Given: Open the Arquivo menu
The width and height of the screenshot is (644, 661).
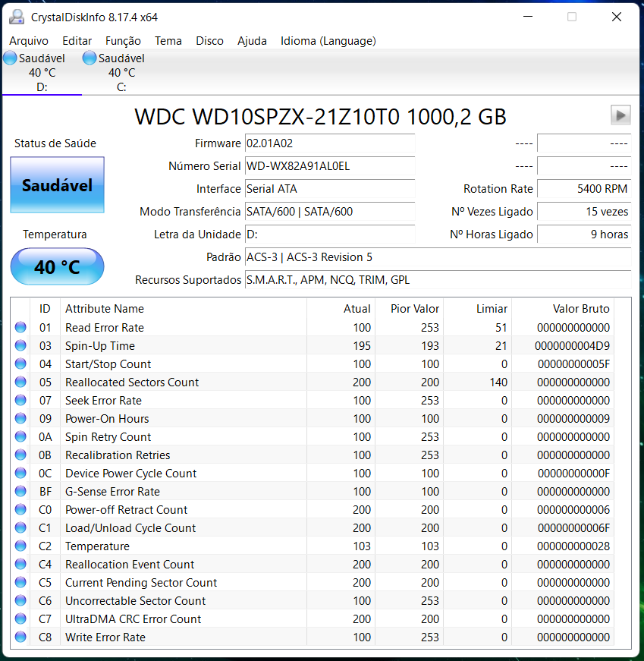Looking at the screenshot, I should (x=29, y=41).
